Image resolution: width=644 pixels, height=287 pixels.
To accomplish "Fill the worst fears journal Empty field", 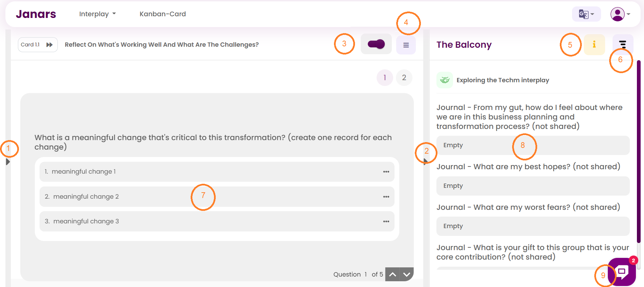I will pyautogui.click(x=533, y=226).
